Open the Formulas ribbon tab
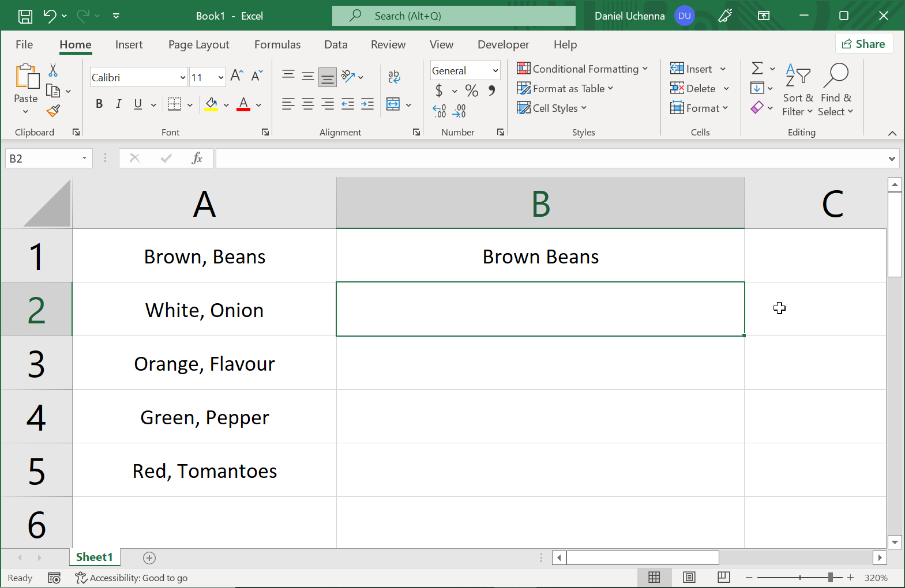 277,44
